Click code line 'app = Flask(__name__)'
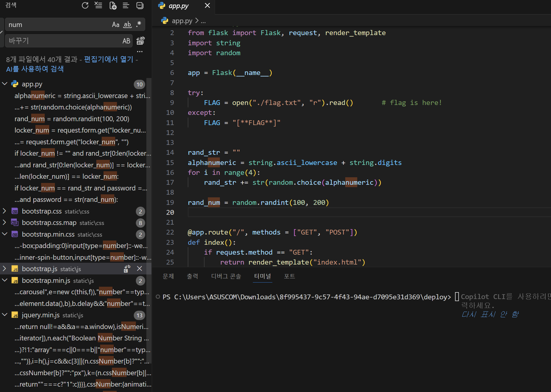 230,73
